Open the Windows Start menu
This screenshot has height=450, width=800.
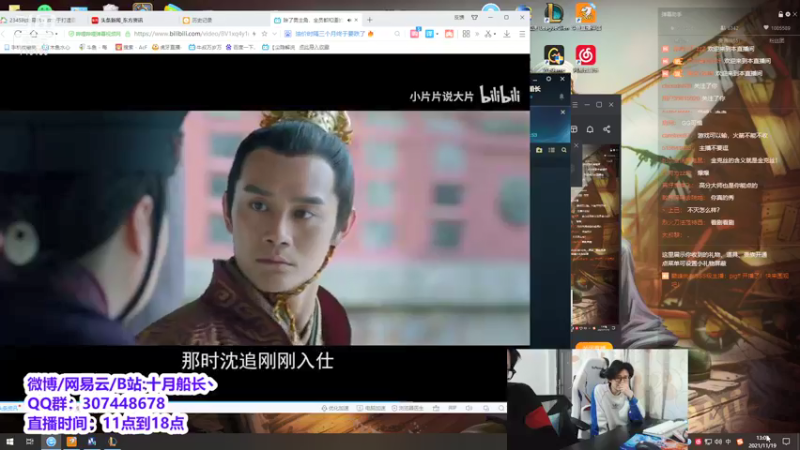(x=9, y=441)
